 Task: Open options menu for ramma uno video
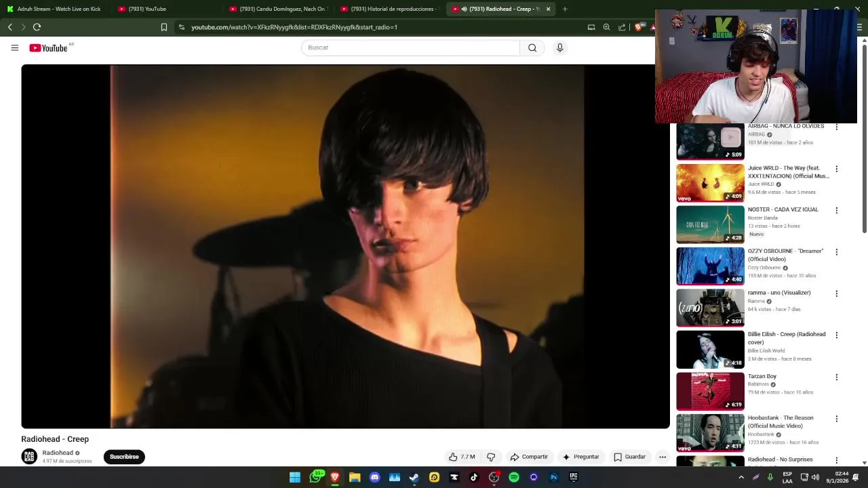point(836,293)
